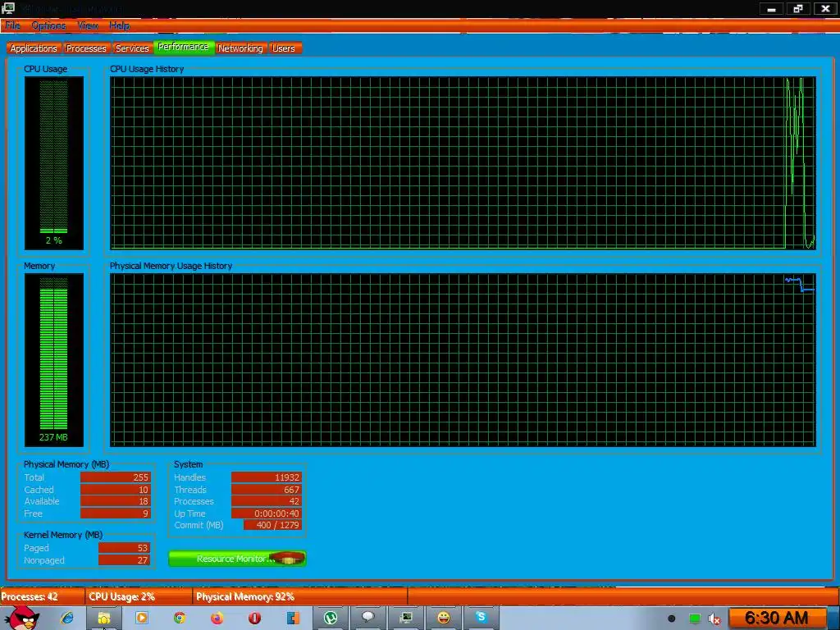Image resolution: width=840 pixels, height=630 pixels.
Task: Open the media player taskbar icon
Action: pyautogui.click(x=142, y=618)
